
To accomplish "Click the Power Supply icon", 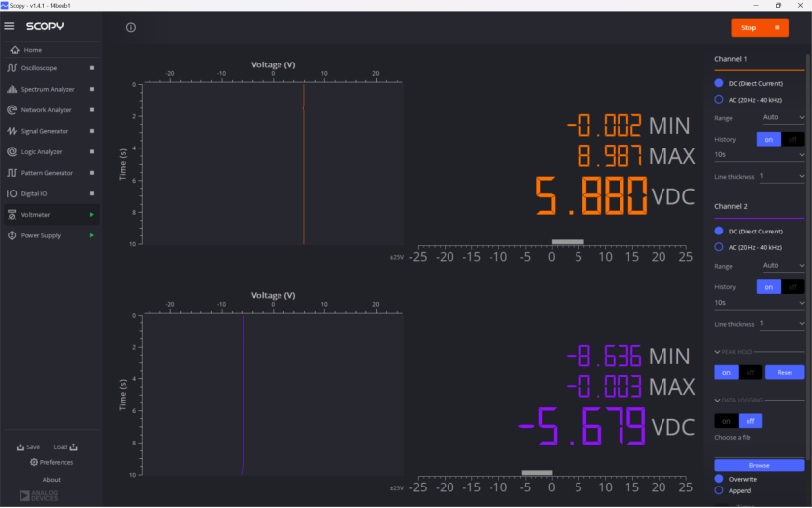I will 12,235.
